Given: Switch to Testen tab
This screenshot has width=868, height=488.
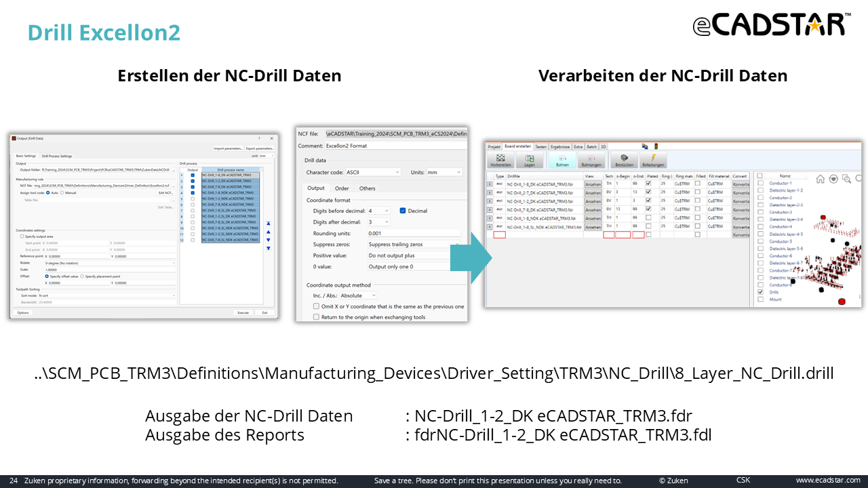Looking at the screenshot, I should (540, 146).
